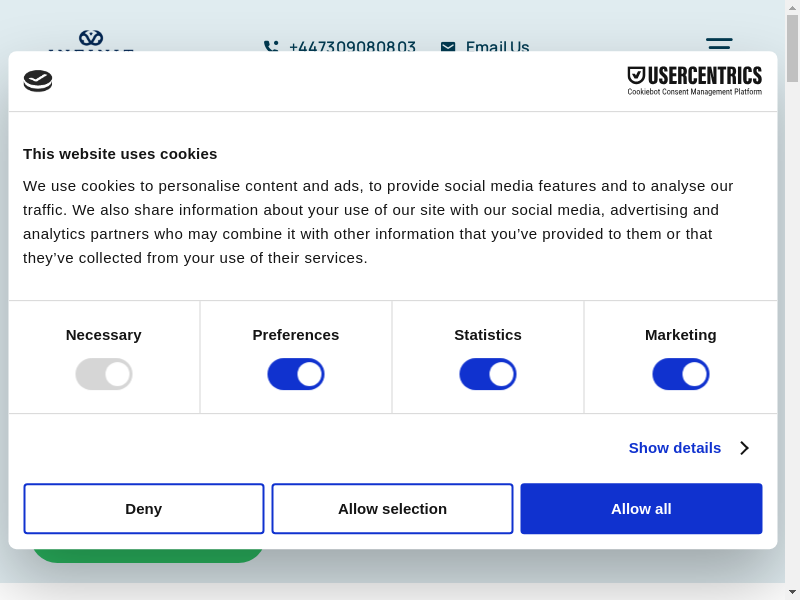Disable the Preferences cookies switch
The image size is (800, 600).
[x=296, y=374]
